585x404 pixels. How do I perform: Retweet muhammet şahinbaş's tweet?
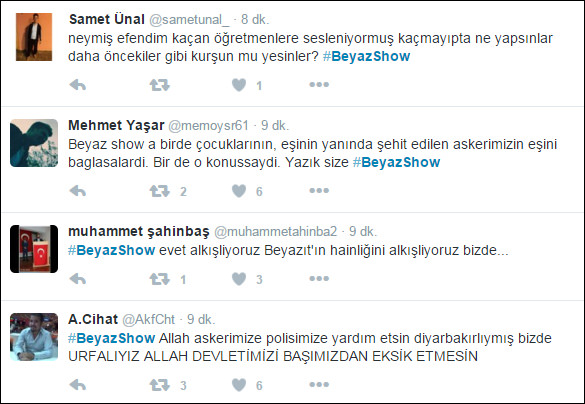160,279
